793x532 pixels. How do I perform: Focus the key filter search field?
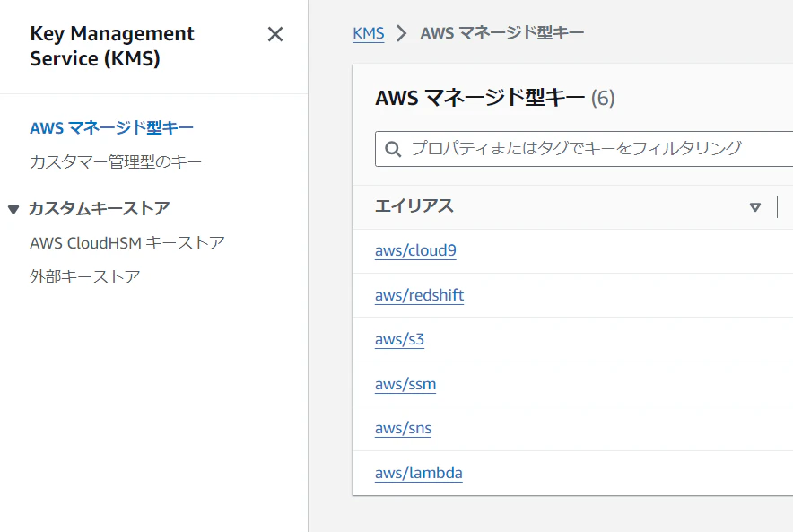pyautogui.click(x=584, y=149)
